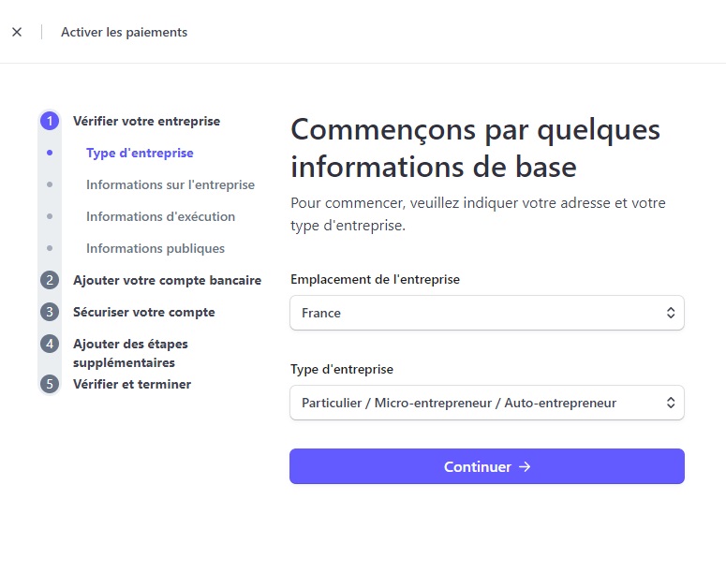Close the Activer les paiements dialog
This screenshot has height=588, width=726.
(17, 32)
